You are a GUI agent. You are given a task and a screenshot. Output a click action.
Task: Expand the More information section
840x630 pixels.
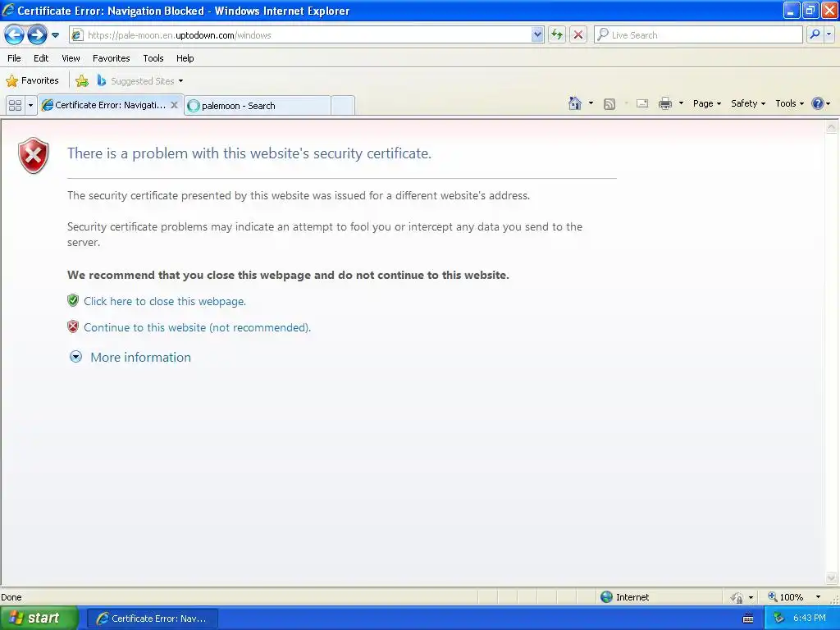(76, 357)
